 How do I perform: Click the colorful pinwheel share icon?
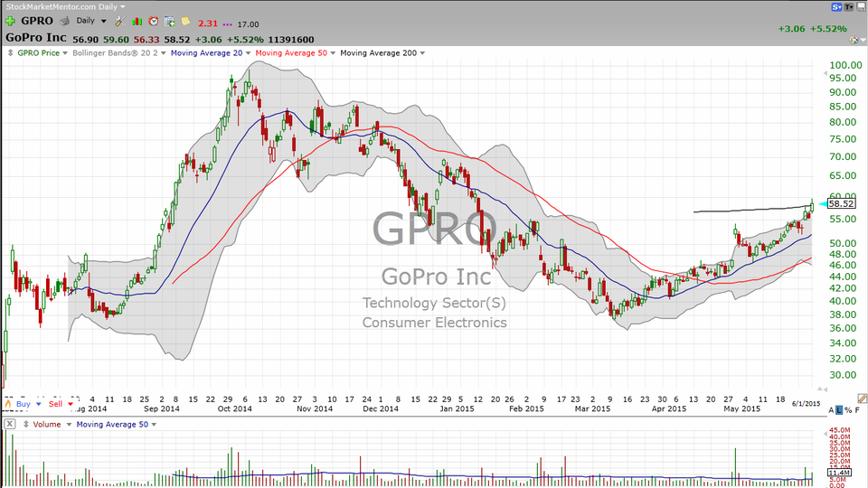(x=854, y=40)
